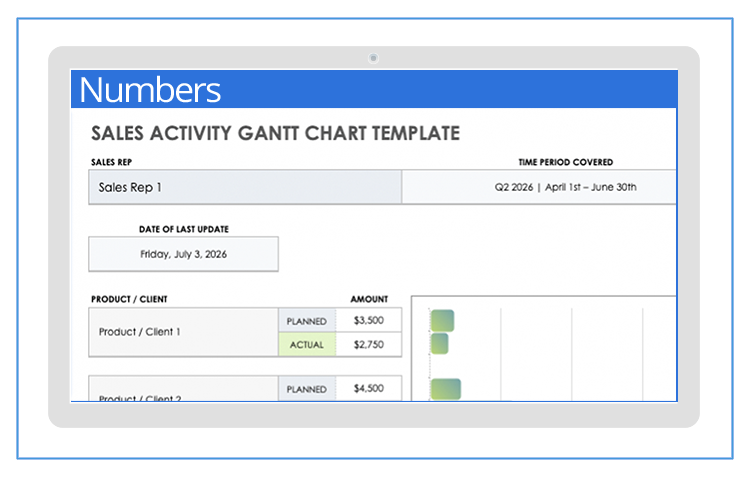Select the Q2 2026 time period cell
This screenshot has height=479, width=746.
539,187
